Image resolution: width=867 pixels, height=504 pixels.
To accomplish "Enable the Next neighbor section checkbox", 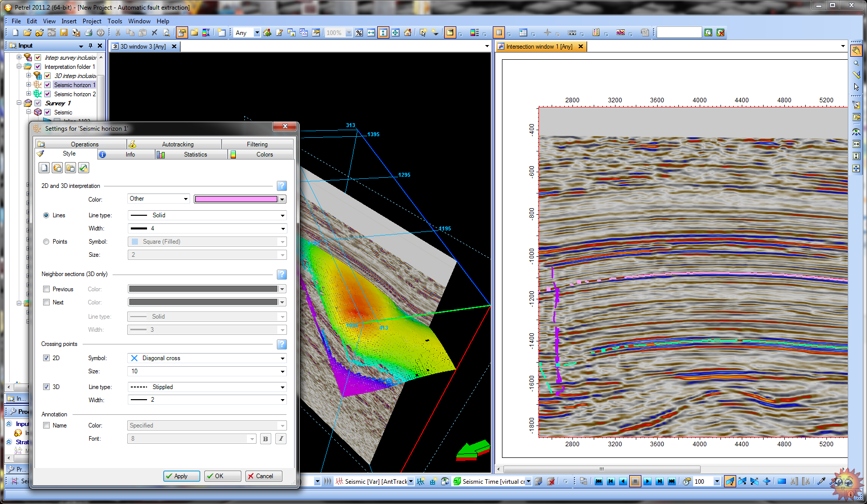I will pyautogui.click(x=46, y=302).
